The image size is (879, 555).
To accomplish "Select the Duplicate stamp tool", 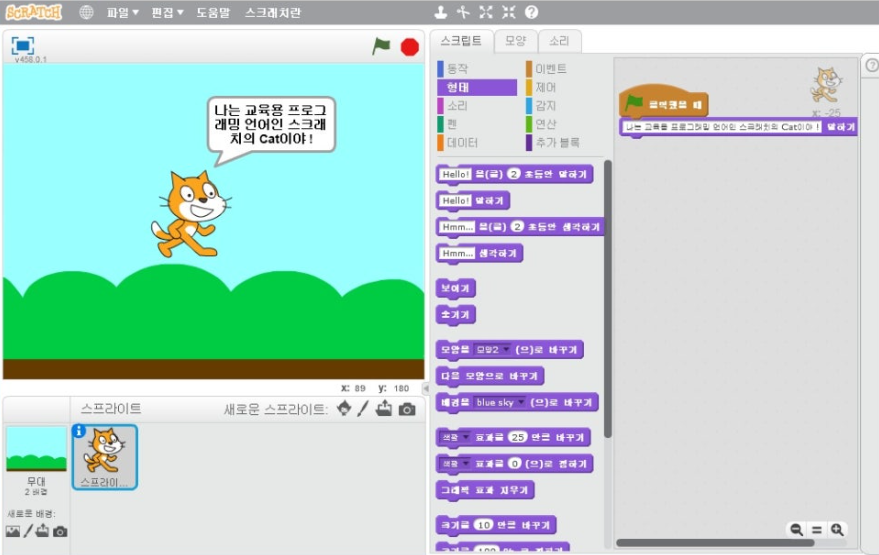I will point(441,12).
